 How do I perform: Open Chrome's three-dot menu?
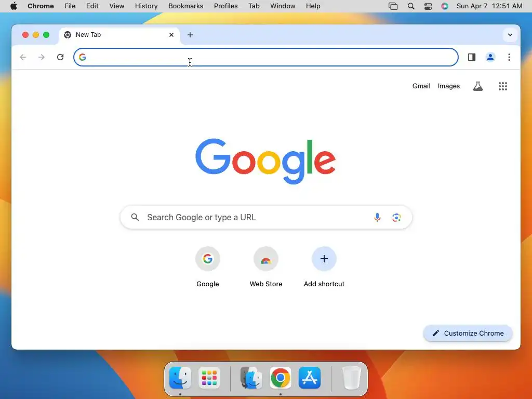(x=509, y=57)
